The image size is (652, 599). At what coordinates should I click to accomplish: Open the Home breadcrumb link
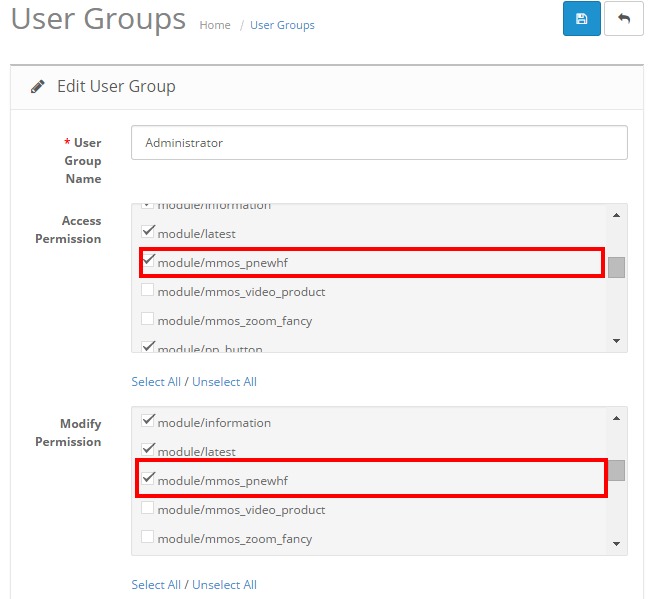click(x=215, y=25)
